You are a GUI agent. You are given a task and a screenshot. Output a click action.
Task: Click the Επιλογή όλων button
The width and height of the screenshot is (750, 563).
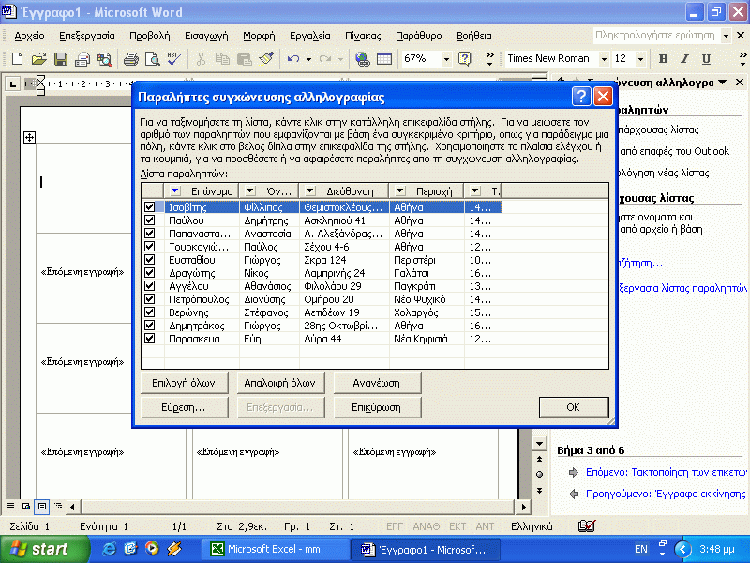coord(185,383)
